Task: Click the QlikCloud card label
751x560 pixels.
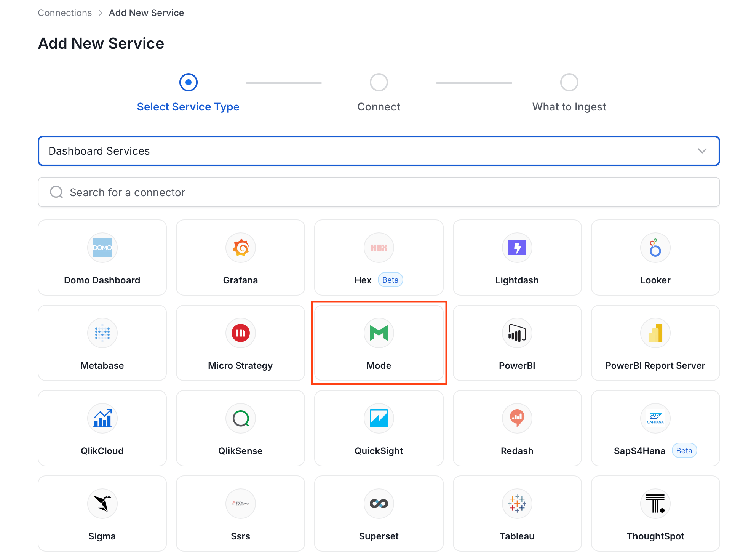Action: (102, 451)
